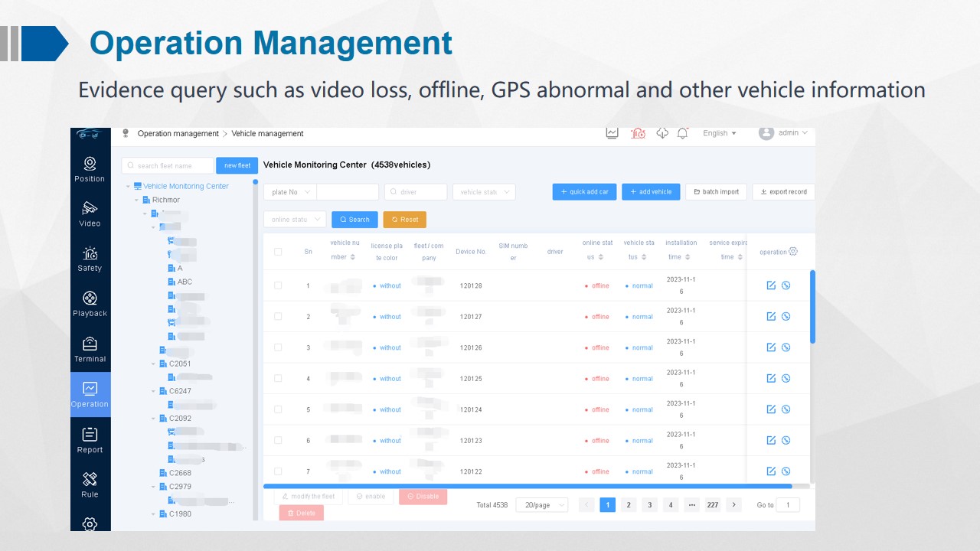980x551 pixels.
Task: Go to page 2
Action: [x=629, y=505]
